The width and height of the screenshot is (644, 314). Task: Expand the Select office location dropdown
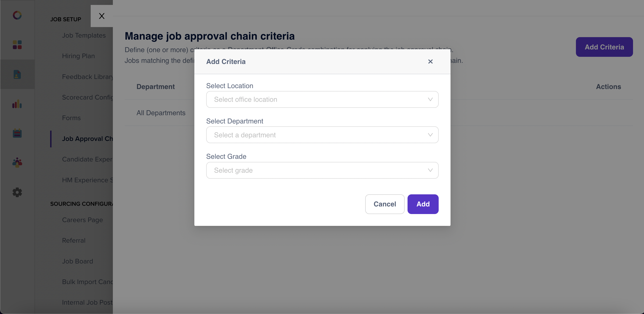click(322, 99)
